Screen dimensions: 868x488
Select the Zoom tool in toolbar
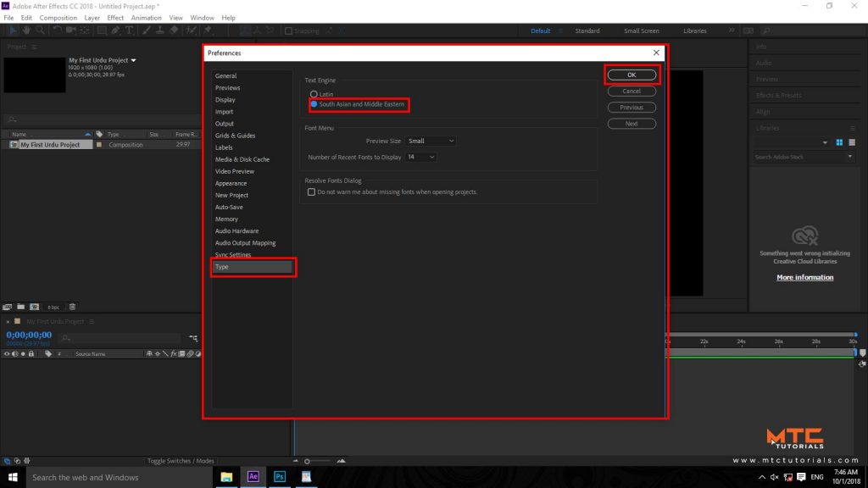point(40,30)
